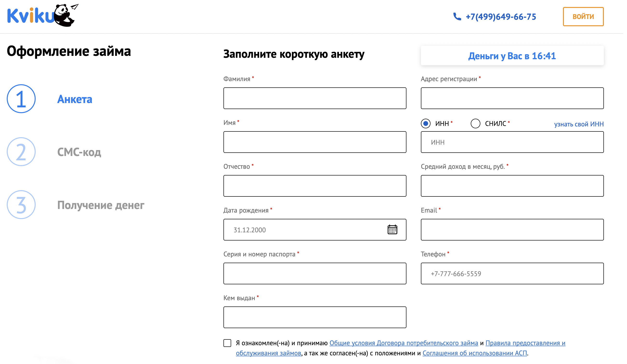Viewport: 627px width, 364px height.
Task: Focus the Имя input field
Action: 315,142
